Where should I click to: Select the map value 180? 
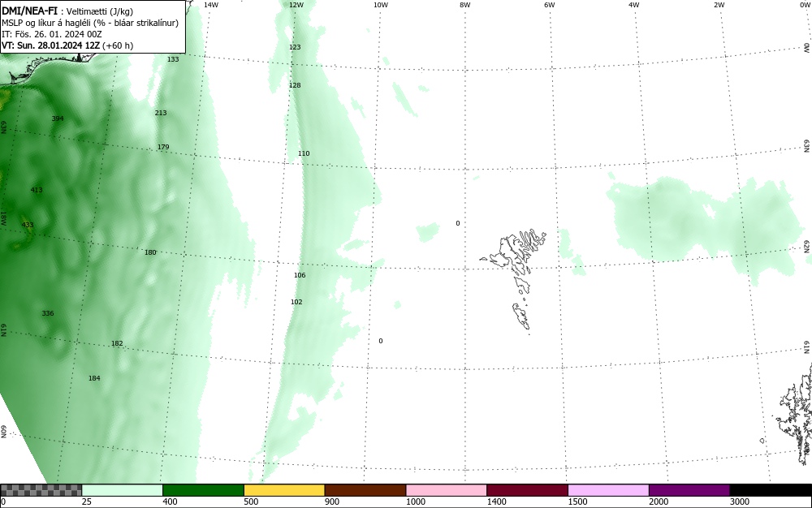pyautogui.click(x=150, y=252)
